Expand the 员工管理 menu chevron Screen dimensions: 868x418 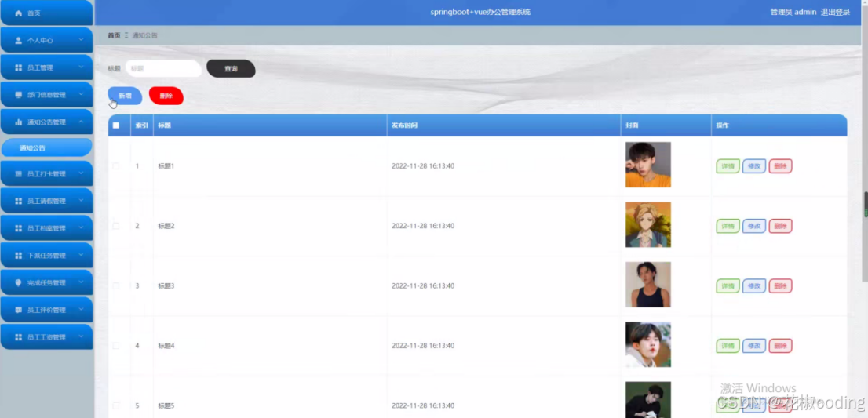pyautogui.click(x=81, y=67)
